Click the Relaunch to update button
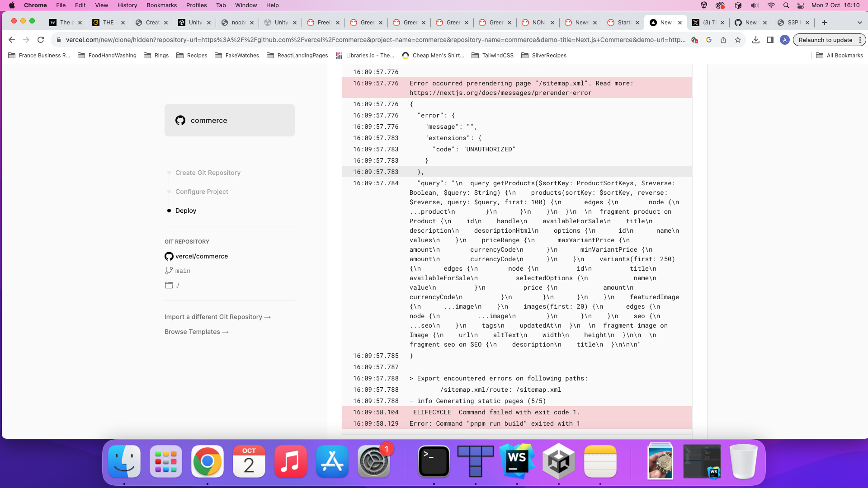This screenshot has width=868, height=488. point(826,40)
